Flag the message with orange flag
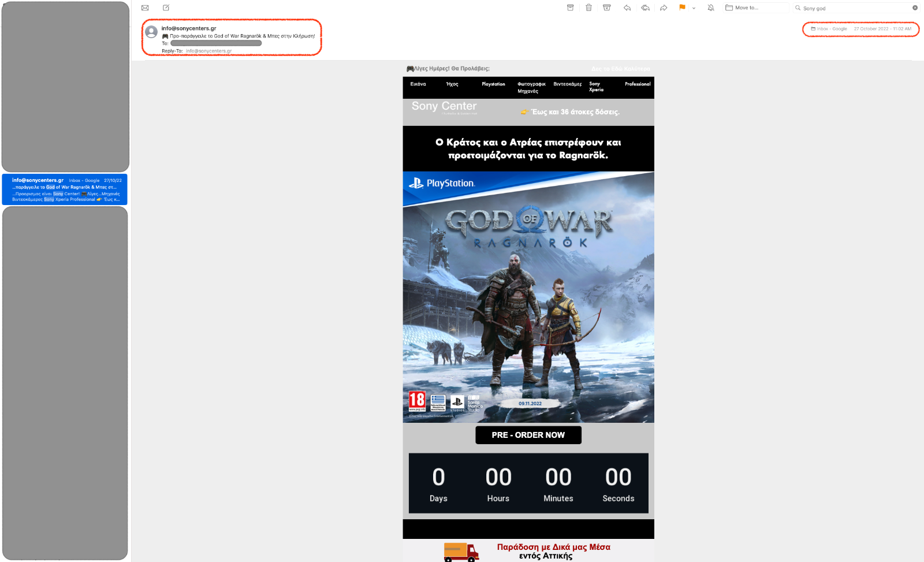 [x=682, y=8]
